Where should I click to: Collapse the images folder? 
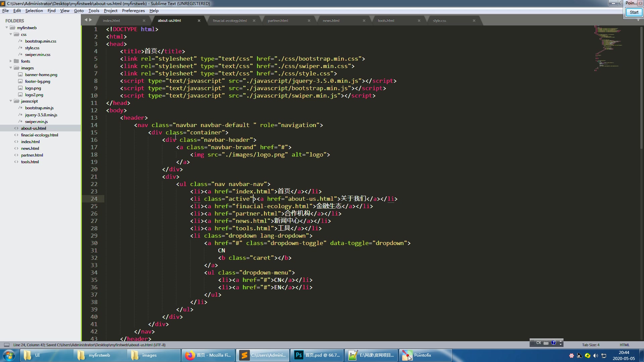click(11, 68)
